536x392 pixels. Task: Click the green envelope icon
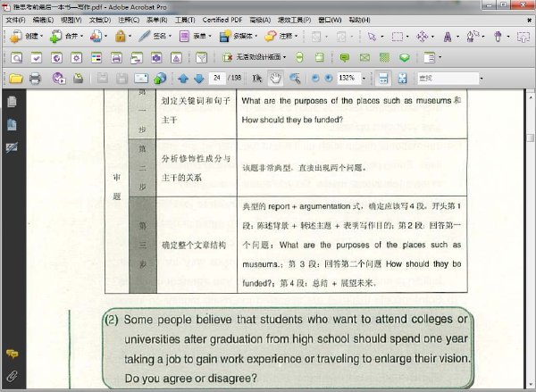point(364,57)
